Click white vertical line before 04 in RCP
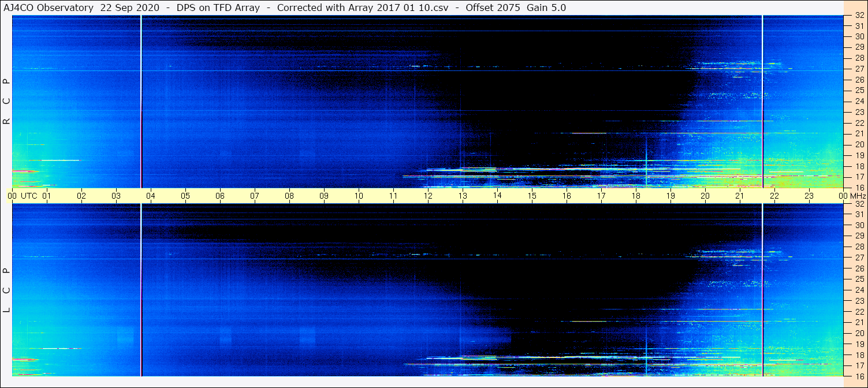 tap(141, 101)
